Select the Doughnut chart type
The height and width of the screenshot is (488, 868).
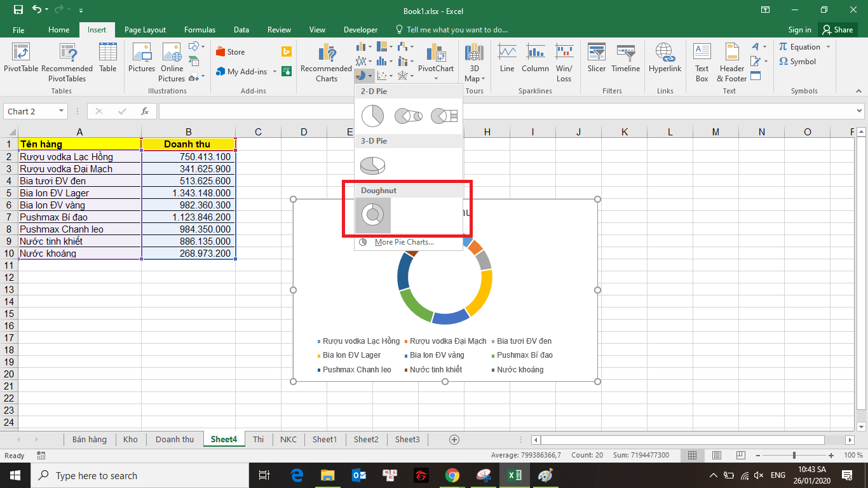[x=372, y=215]
